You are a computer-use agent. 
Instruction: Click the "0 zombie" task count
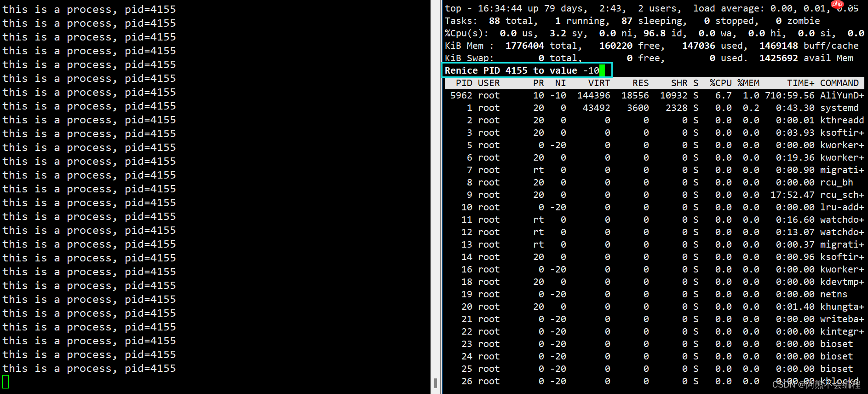pos(798,21)
